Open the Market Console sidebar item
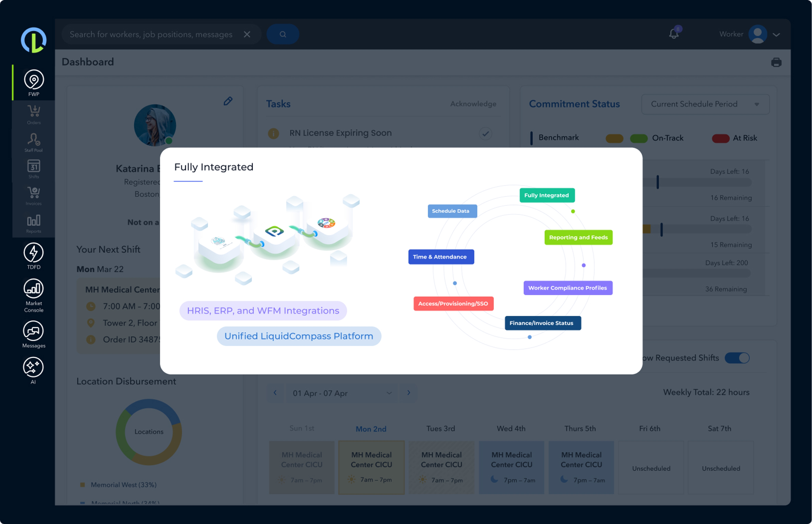Image resolution: width=812 pixels, height=524 pixels. point(34,295)
